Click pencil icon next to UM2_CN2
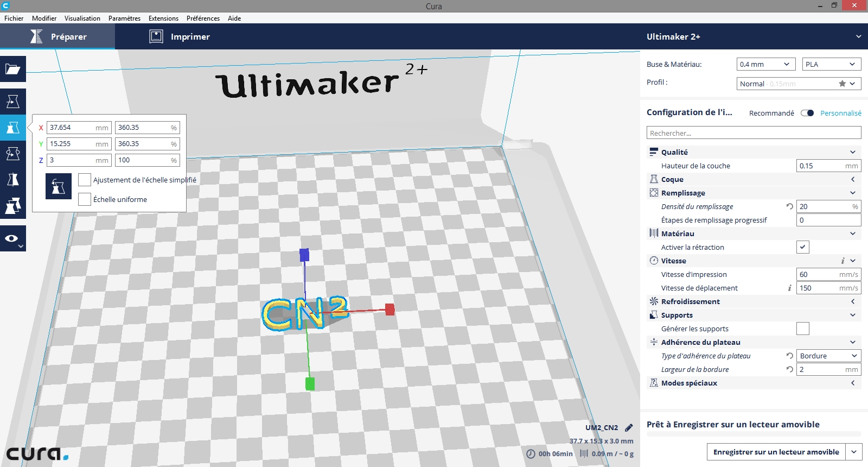The width and height of the screenshot is (868, 467). tap(629, 427)
